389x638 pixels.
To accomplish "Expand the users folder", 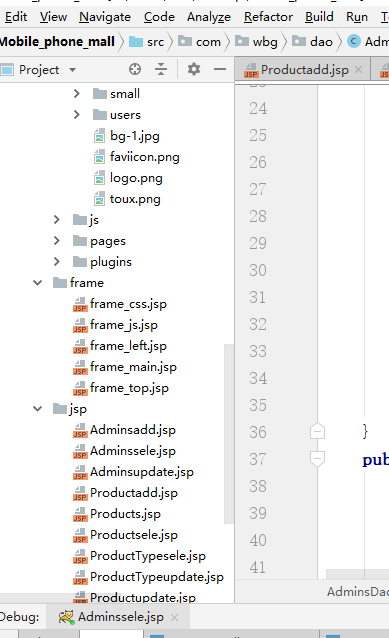I will tap(76, 115).
